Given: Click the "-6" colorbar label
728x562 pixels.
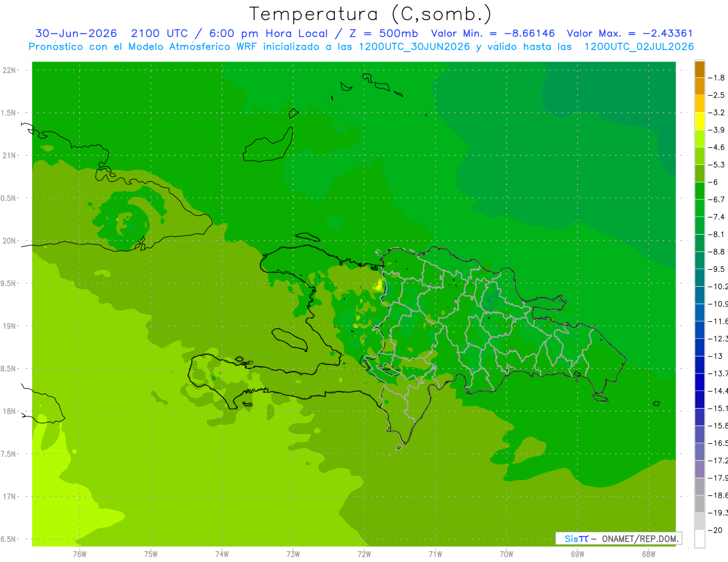Looking at the screenshot, I should pos(713,182).
